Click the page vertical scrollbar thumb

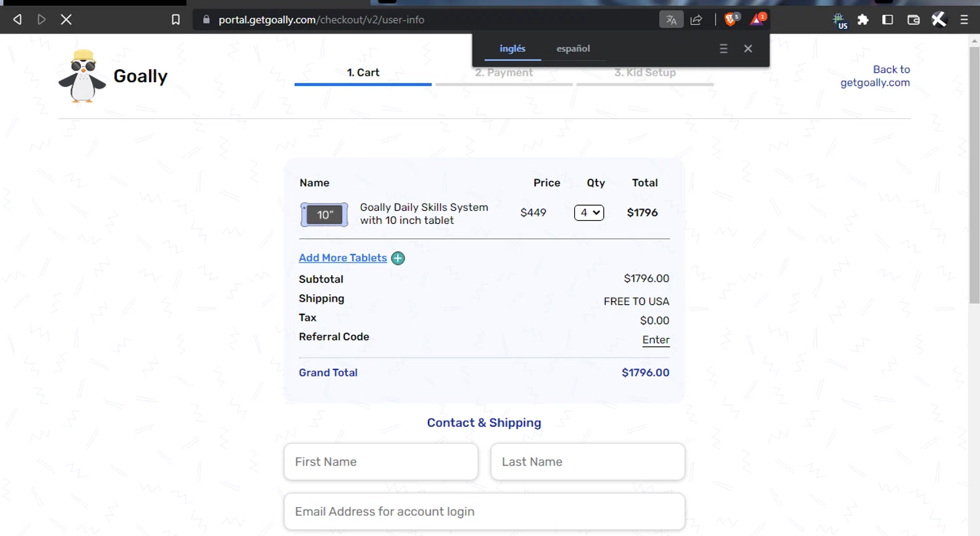tap(974, 174)
